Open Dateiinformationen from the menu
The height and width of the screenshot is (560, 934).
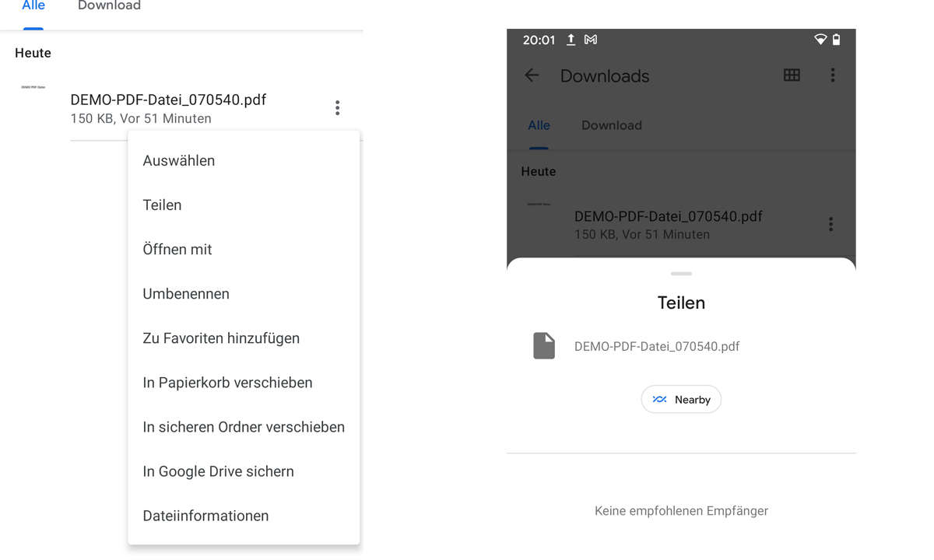244,516
